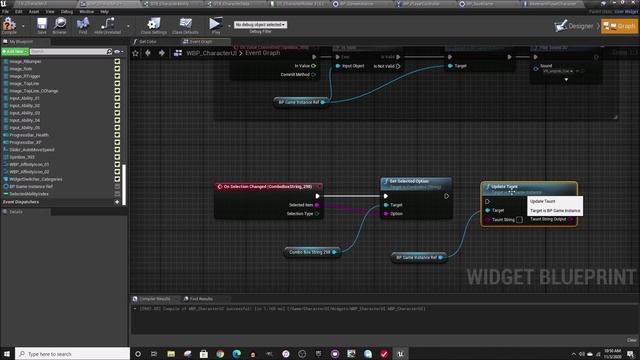Toggle visibility checkbox for WidgetSwitcher_Categories
This screenshot has width=640, height=360.
(x=117, y=179)
